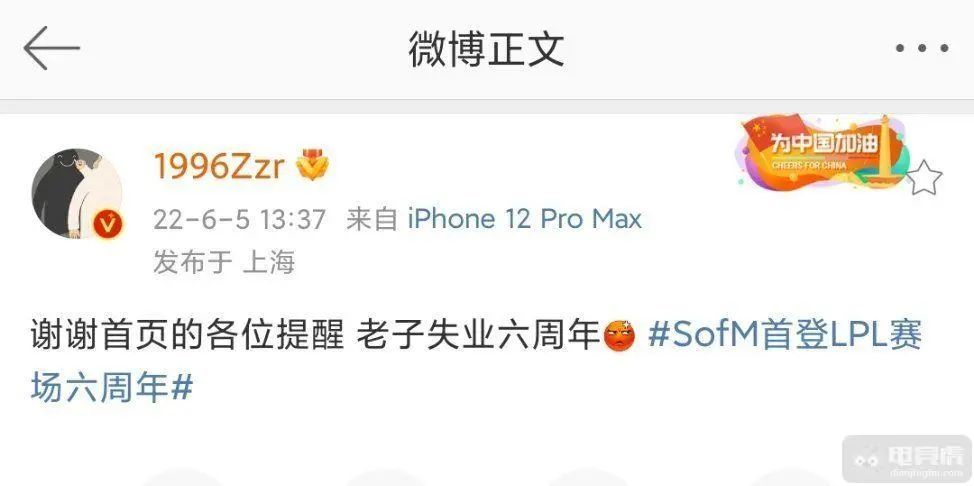Tap the angry red emoji in post
Viewport: 974px width, 486px height.
(x=619, y=336)
